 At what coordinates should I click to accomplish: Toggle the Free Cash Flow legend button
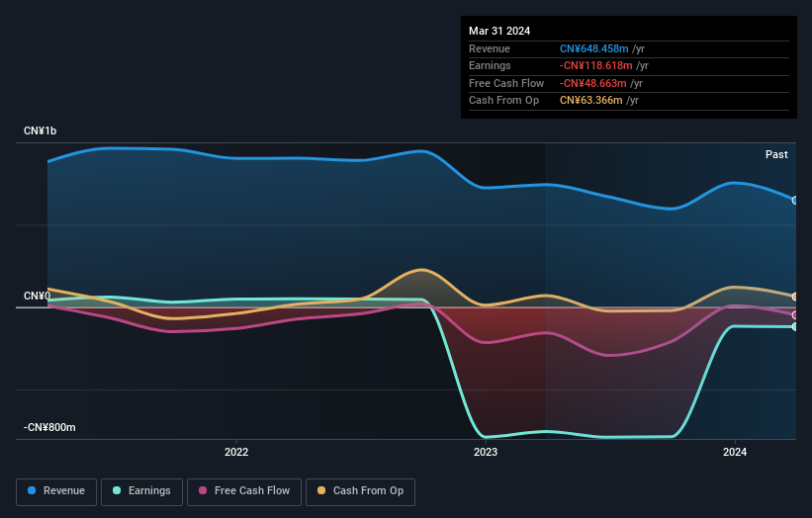pyautogui.click(x=244, y=491)
